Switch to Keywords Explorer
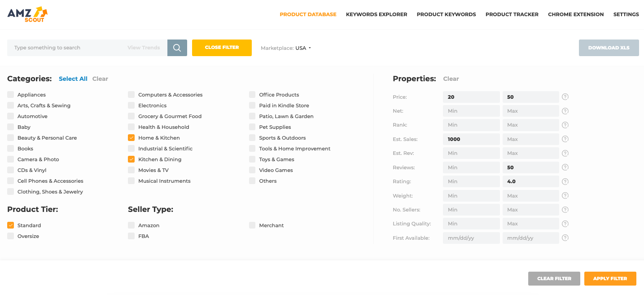 [x=377, y=14]
